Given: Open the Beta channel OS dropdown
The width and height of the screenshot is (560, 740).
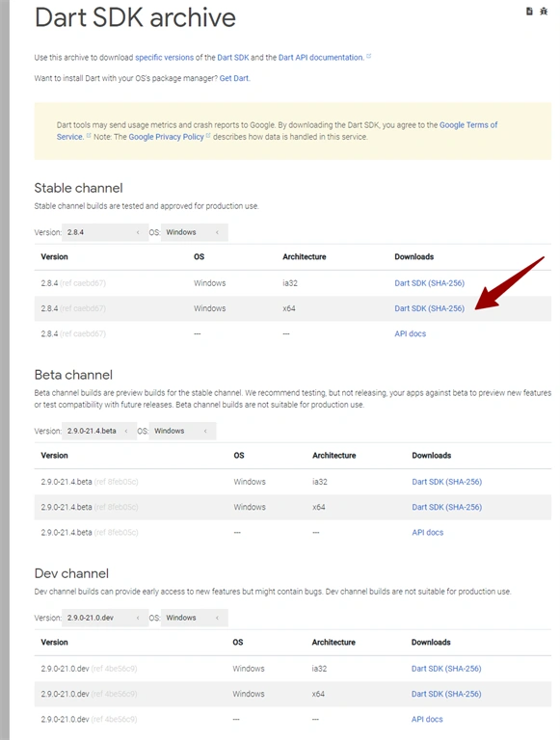Looking at the screenshot, I should pyautogui.click(x=182, y=431).
